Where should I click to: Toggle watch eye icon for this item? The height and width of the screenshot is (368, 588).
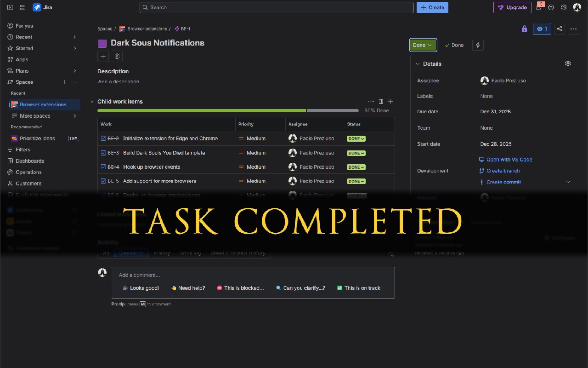542,29
